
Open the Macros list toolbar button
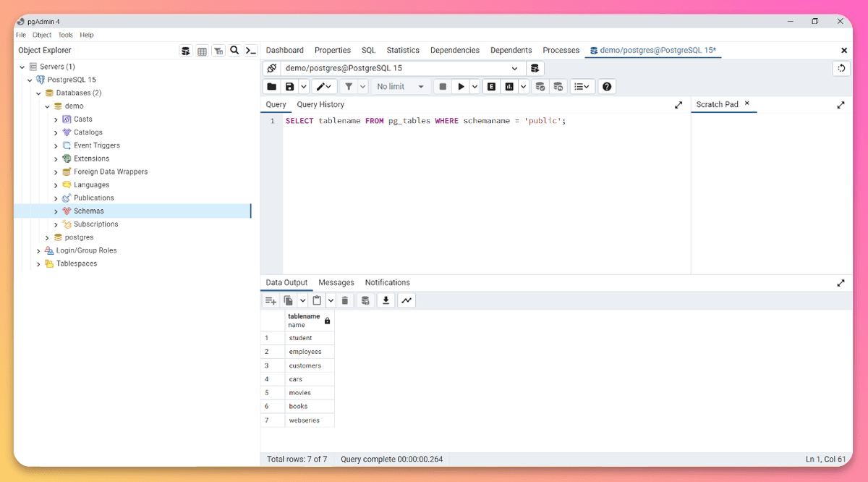tap(582, 87)
